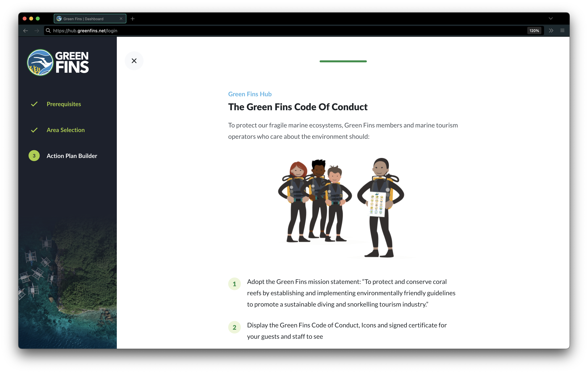This screenshot has width=588, height=373.
Task: Click the Prerequisites checkmark icon
Action: (x=34, y=104)
